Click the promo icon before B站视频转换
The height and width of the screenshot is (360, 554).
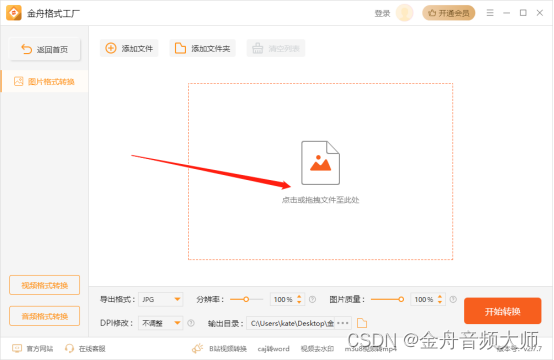(x=198, y=349)
